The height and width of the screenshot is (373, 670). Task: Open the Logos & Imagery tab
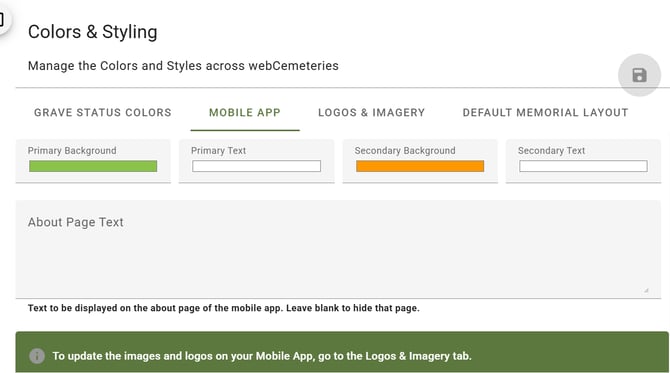click(x=371, y=112)
